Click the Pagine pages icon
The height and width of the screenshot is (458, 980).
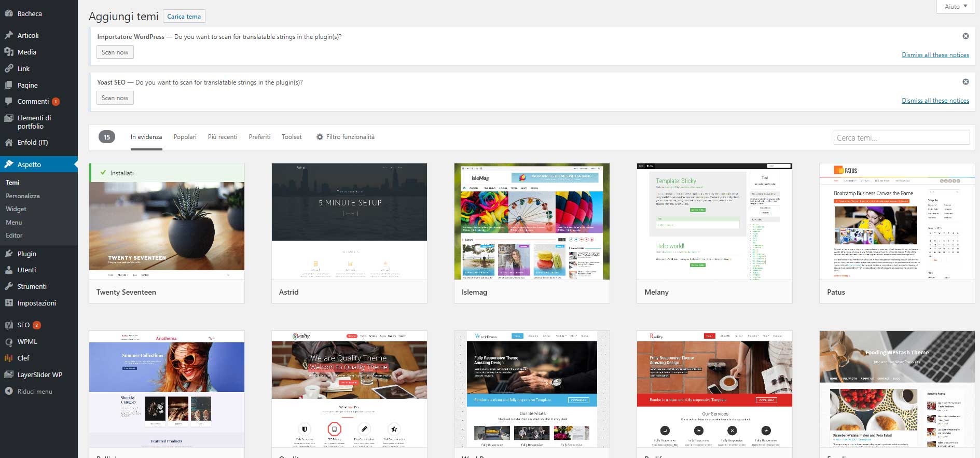(x=9, y=85)
